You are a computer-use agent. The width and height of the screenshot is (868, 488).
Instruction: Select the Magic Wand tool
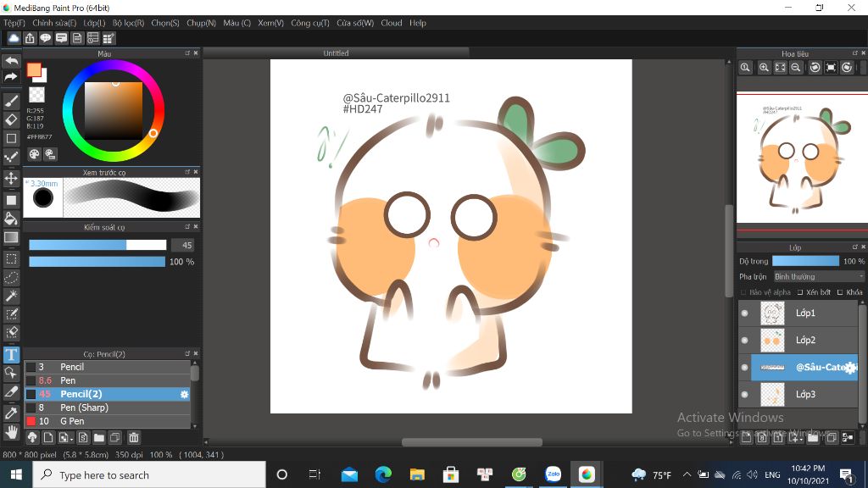pyautogui.click(x=11, y=296)
